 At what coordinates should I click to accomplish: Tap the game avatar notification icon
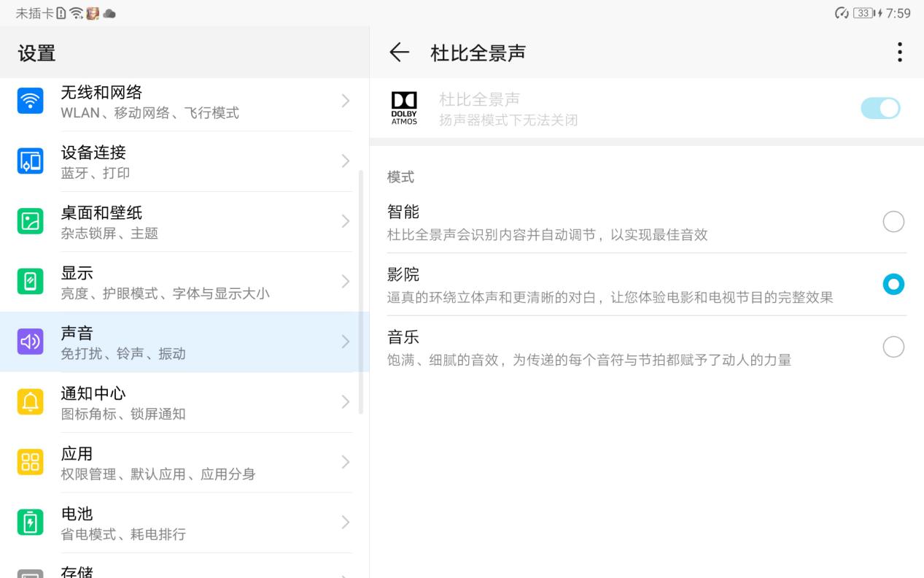tap(93, 13)
